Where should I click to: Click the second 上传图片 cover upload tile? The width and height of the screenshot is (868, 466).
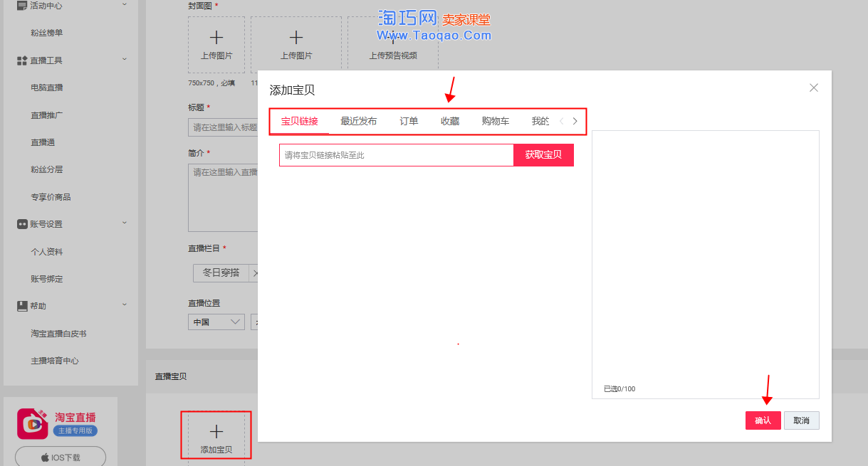[x=296, y=44]
